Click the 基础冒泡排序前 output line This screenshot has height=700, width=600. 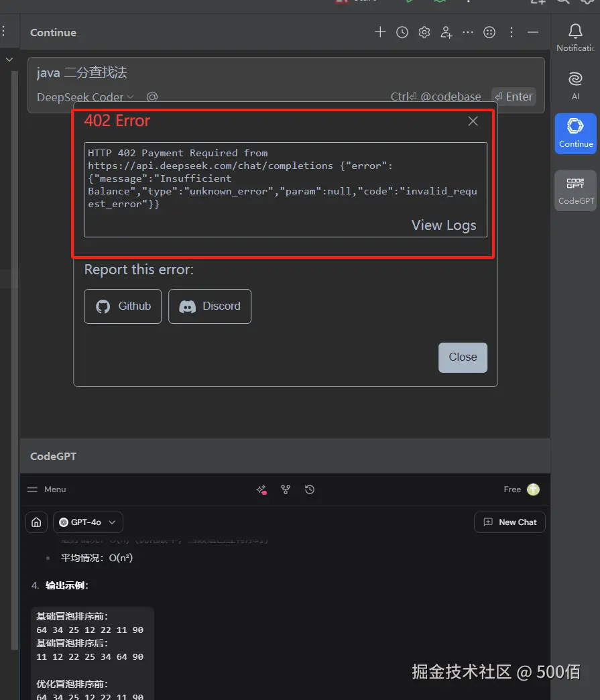[72, 616]
